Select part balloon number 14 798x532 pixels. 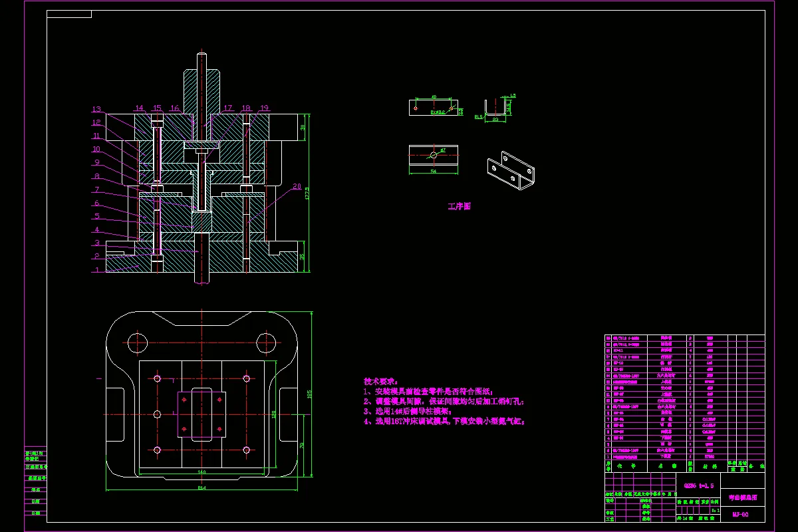coord(139,108)
